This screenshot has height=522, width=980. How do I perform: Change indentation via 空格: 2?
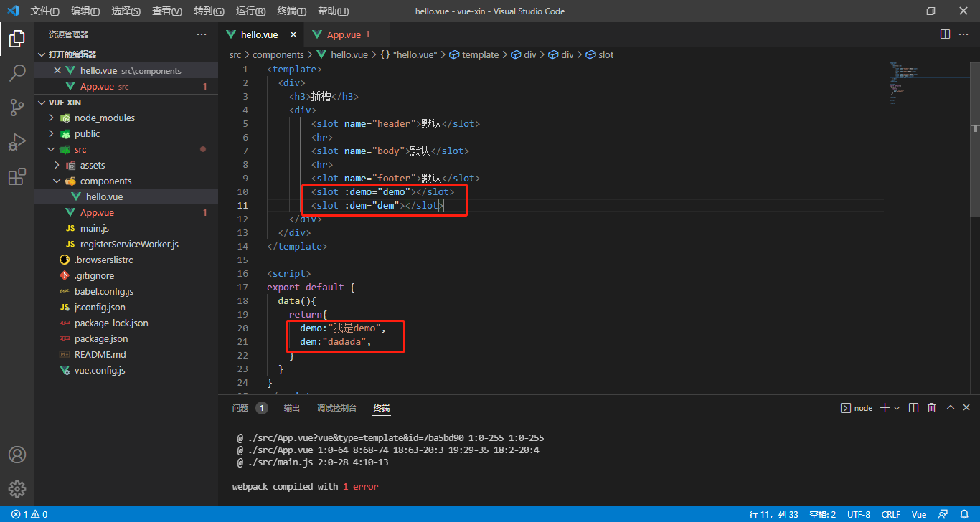click(x=822, y=514)
